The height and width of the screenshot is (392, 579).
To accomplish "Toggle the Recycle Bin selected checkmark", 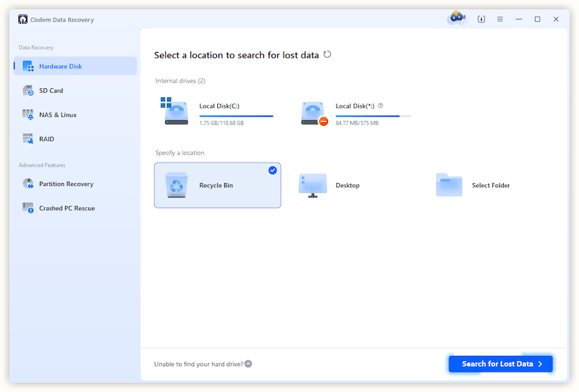I will tap(273, 170).
